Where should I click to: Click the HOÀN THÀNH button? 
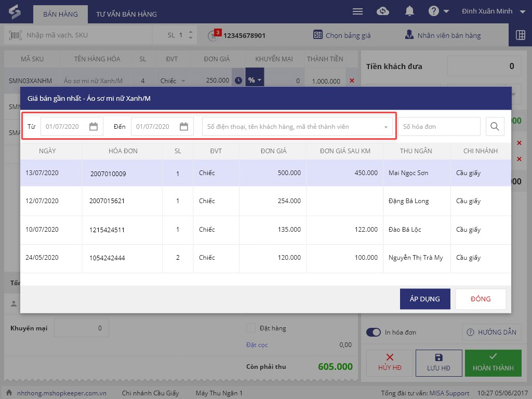pyautogui.click(x=493, y=363)
